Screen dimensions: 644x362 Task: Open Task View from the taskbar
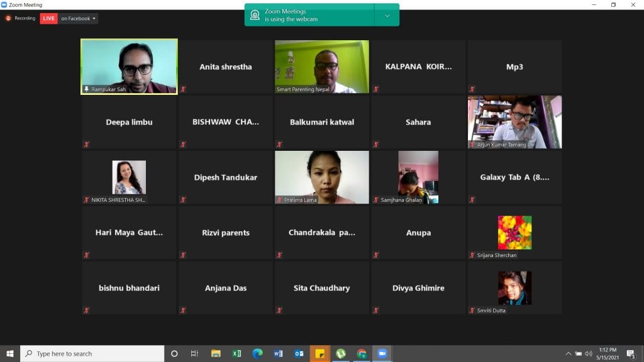pos(195,353)
